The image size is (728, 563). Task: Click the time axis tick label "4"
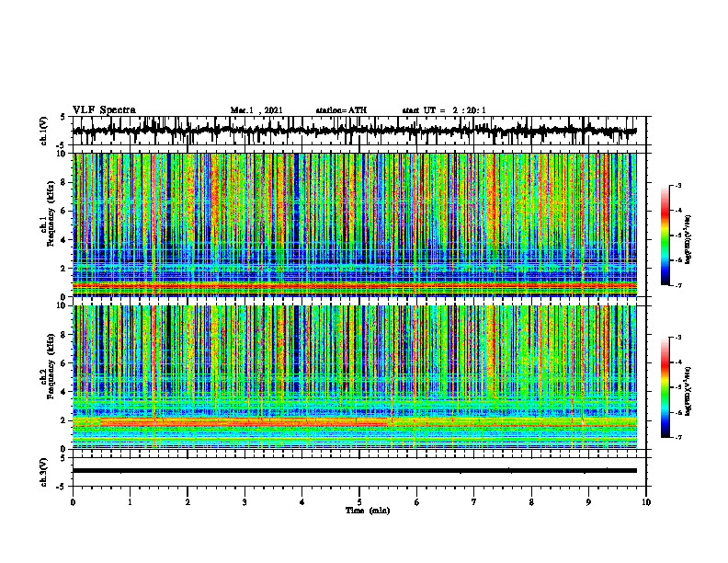(302, 502)
